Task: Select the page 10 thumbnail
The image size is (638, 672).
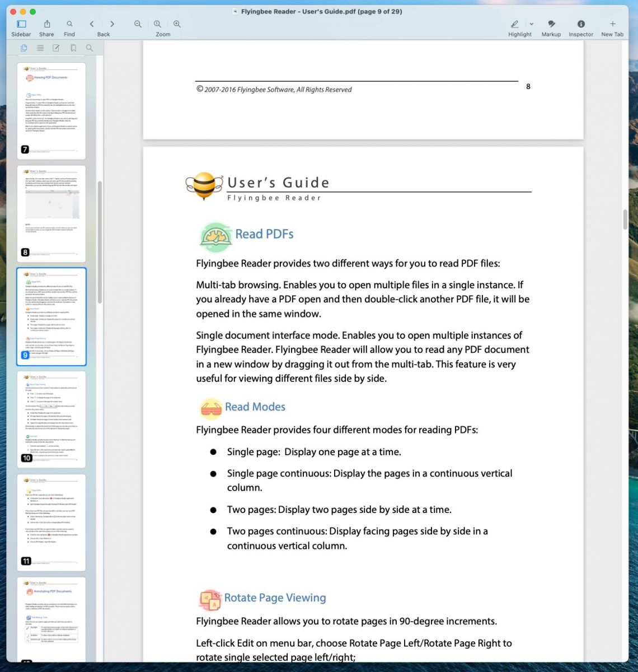Action: pos(51,419)
